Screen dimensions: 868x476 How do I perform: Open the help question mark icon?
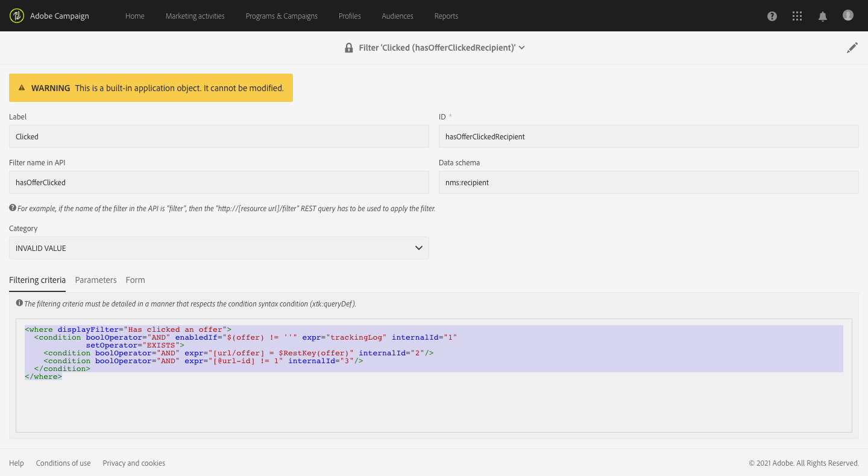coord(772,16)
